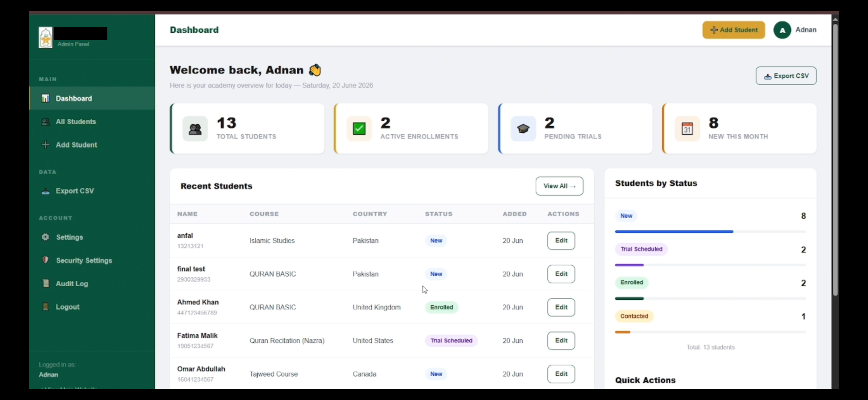Click the yellow Add Student button

pyautogui.click(x=734, y=30)
